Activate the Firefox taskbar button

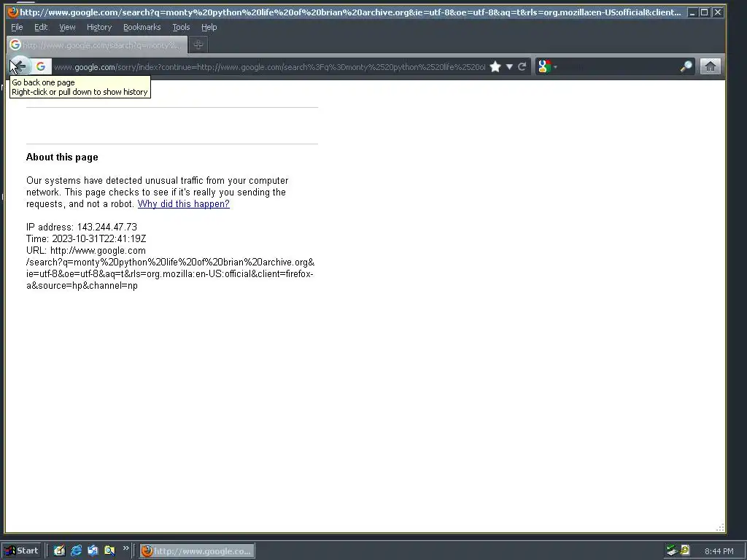point(197,551)
